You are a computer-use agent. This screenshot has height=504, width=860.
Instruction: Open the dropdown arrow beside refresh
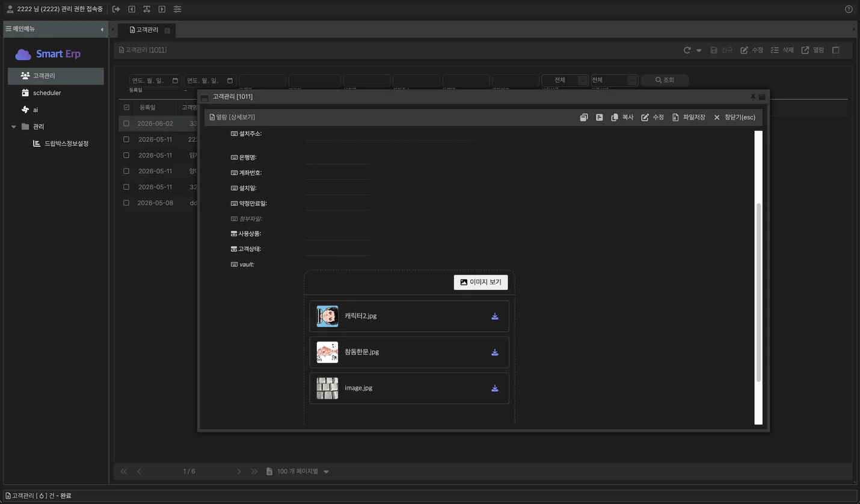699,51
